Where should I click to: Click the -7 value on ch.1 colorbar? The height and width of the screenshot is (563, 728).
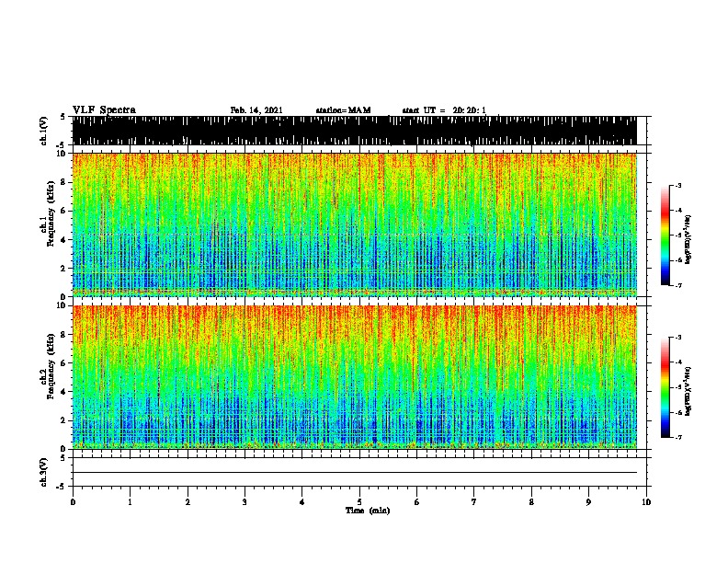point(677,285)
